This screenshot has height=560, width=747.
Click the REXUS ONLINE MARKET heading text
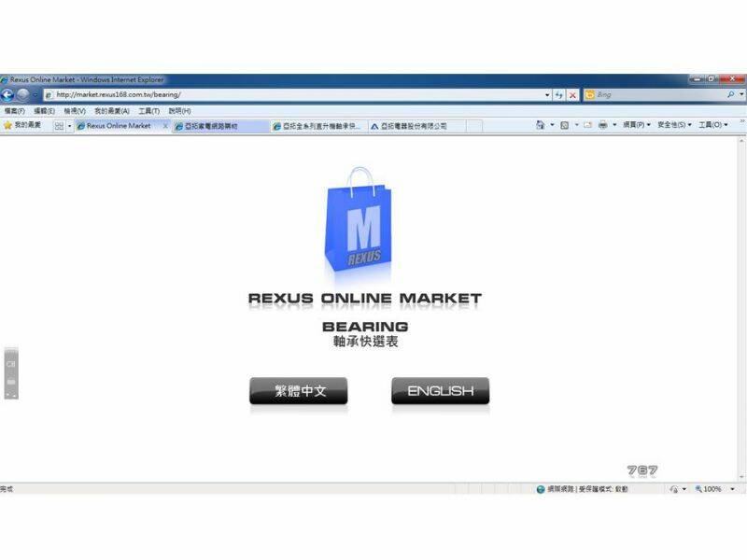(x=365, y=299)
